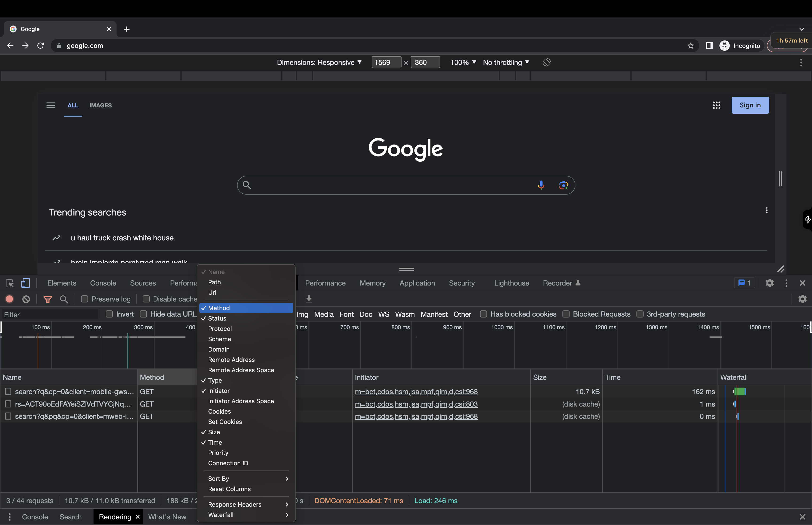
Task: Click the viewport bottom resize handle bar
Action: coord(406,269)
